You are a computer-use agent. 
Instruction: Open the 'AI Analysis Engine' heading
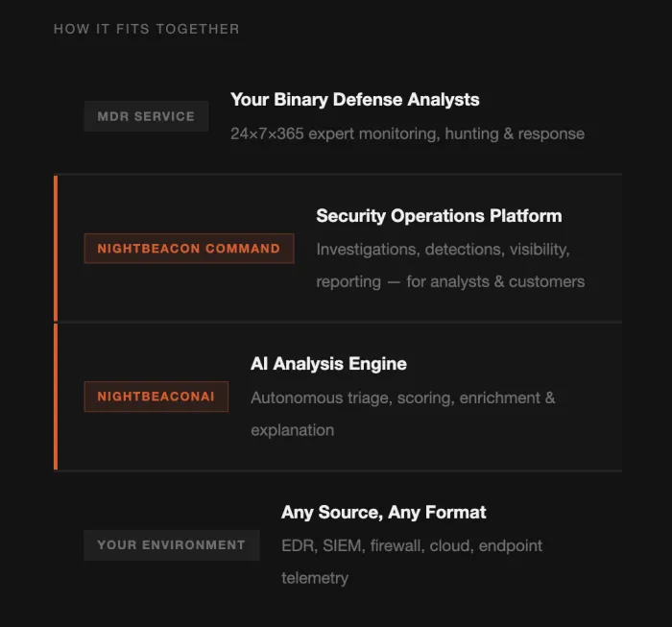(x=328, y=364)
